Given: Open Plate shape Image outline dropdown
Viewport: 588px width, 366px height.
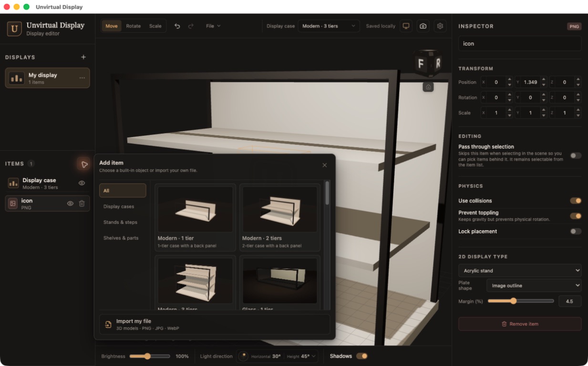Looking at the screenshot, I should pos(534,285).
